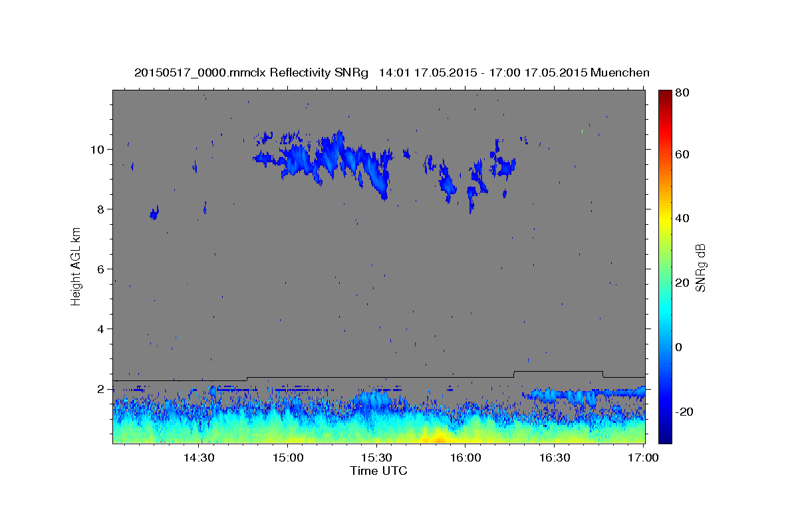Click the small blue cloud patch near 8 km
798x532 pixels.
tap(155, 213)
